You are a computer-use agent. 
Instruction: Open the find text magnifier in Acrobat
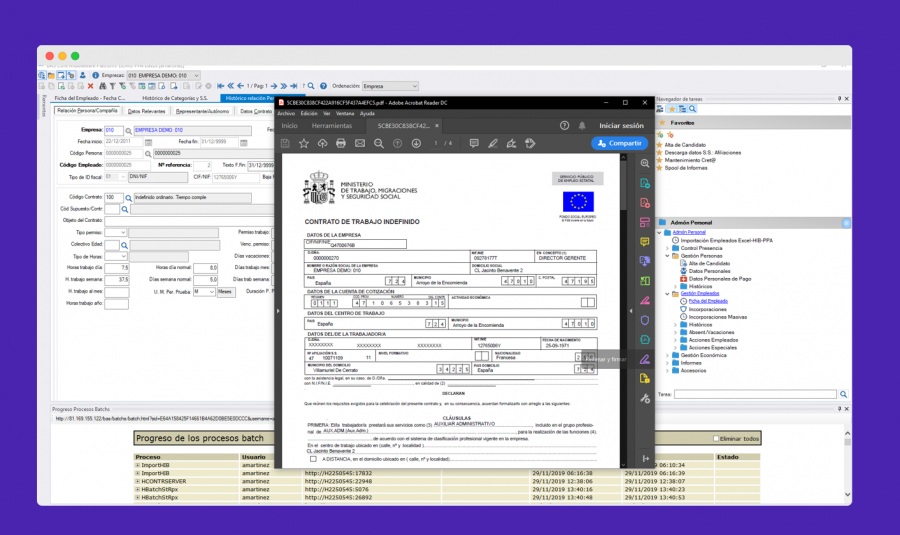pos(379,144)
